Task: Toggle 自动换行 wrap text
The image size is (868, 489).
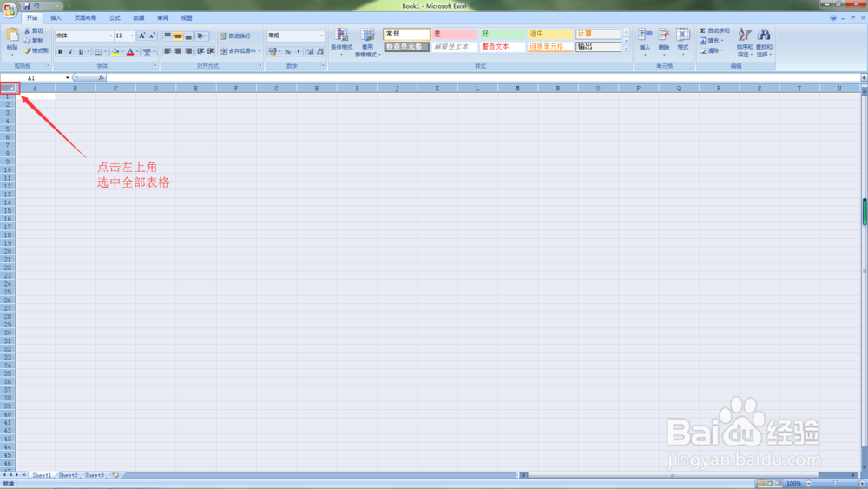Action: pos(235,36)
